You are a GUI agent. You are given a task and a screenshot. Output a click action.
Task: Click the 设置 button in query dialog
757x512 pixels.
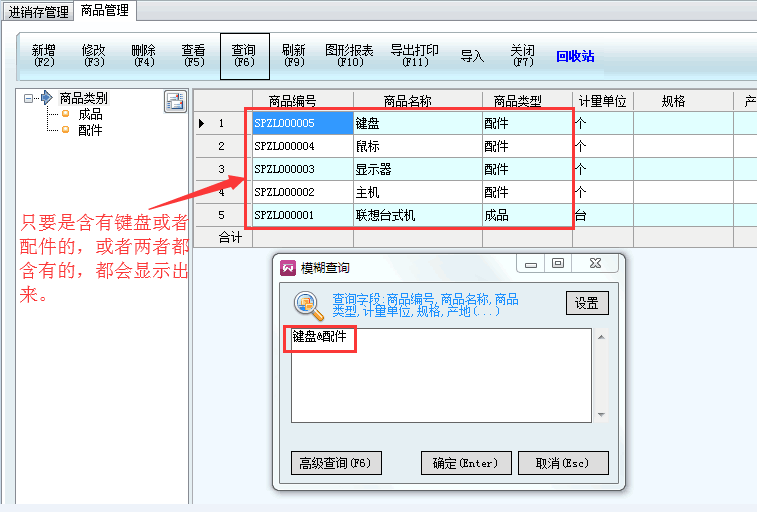click(587, 303)
